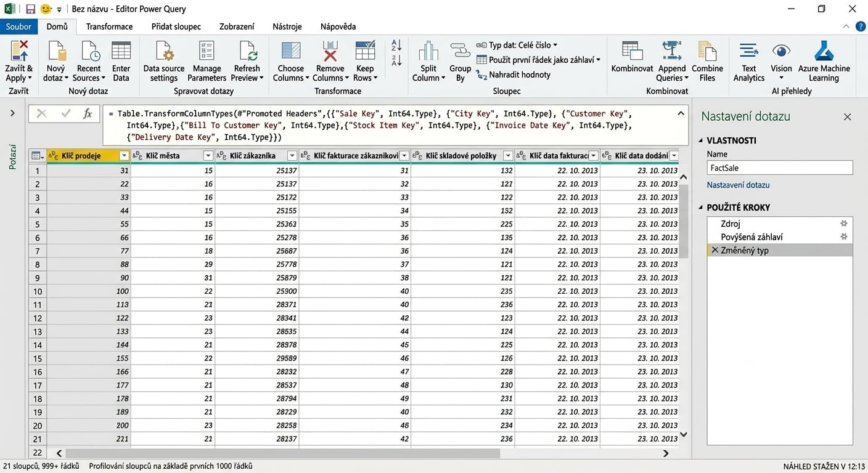868x473 pixels.
Task: Click the Klíč prodeje column header
Action: [x=88, y=156]
